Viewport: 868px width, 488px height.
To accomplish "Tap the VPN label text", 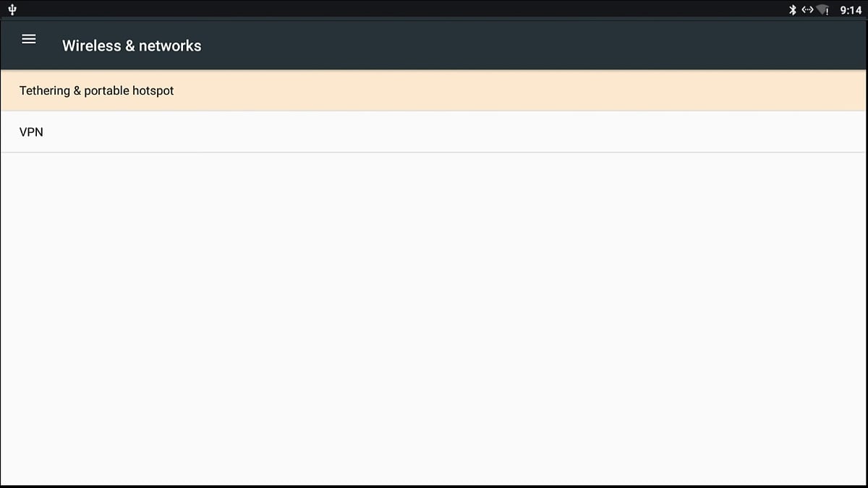I will pyautogui.click(x=32, y=132).
